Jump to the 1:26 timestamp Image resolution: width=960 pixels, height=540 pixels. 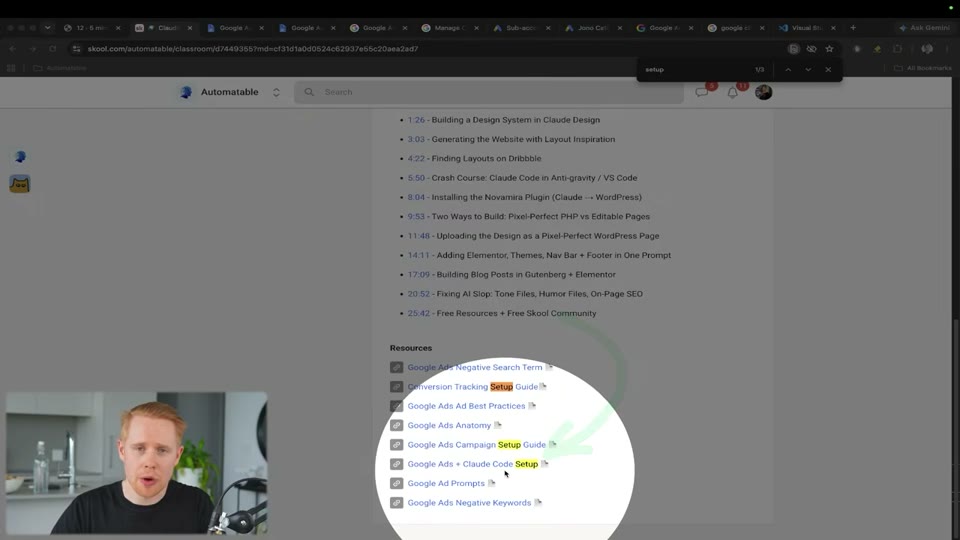click(x=416, y=120)
